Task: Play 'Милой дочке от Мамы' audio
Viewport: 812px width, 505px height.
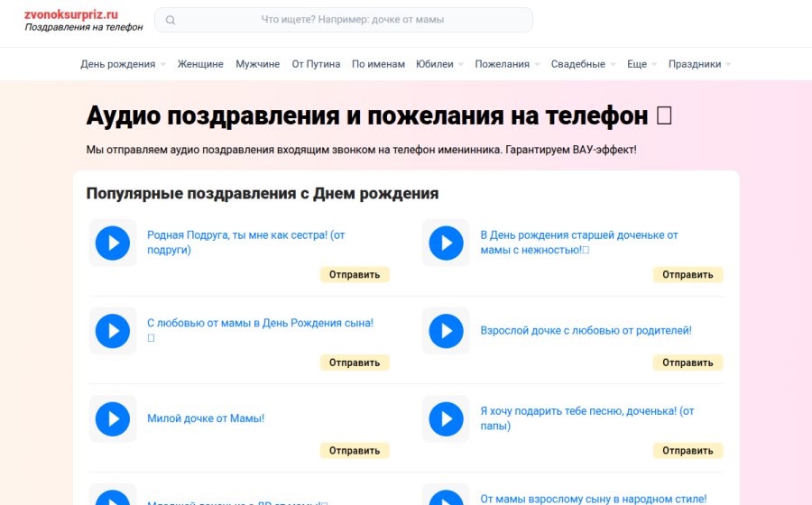Action: [113, 418]
